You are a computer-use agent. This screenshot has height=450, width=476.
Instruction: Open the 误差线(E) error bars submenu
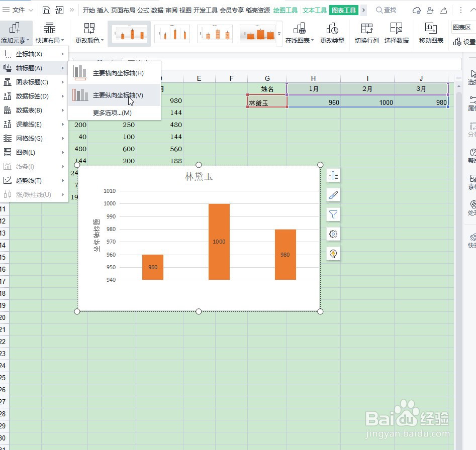34,125
